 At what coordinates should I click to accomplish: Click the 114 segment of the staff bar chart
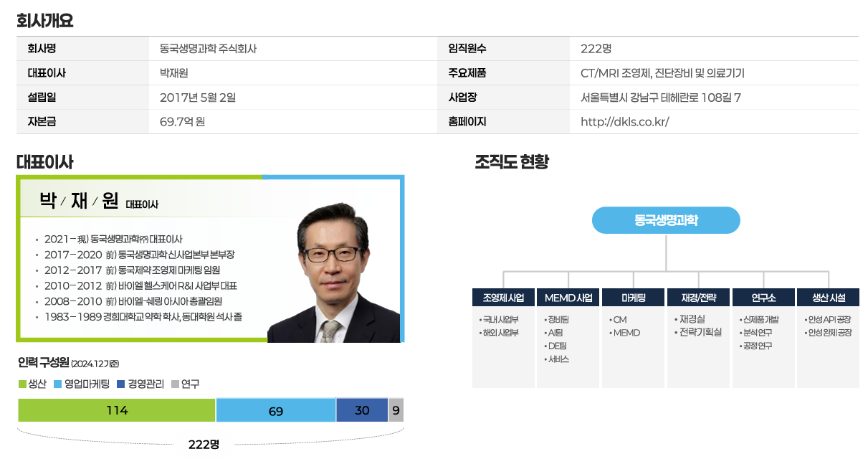[x=117, y=409]
